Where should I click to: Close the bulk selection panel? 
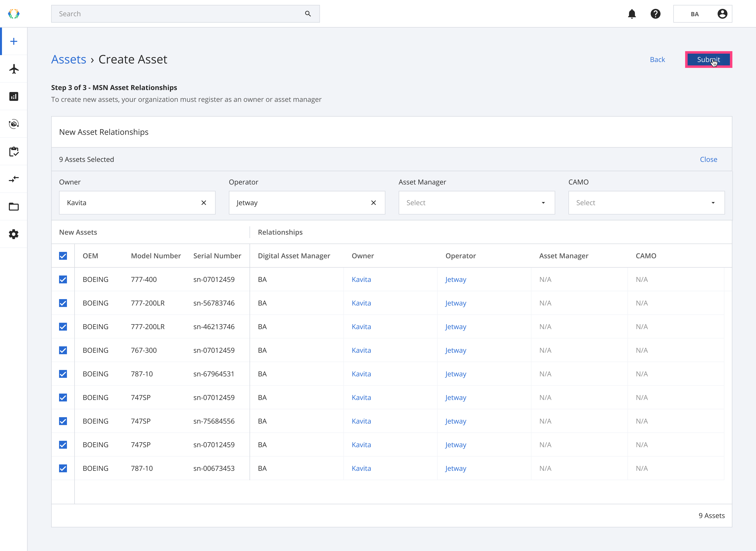tap(708, 159)
